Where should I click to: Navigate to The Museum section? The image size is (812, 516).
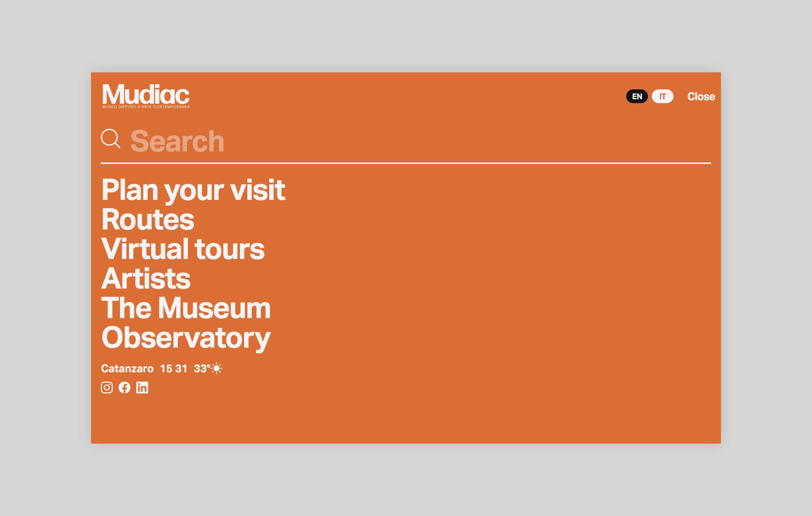tap(186, 308)
